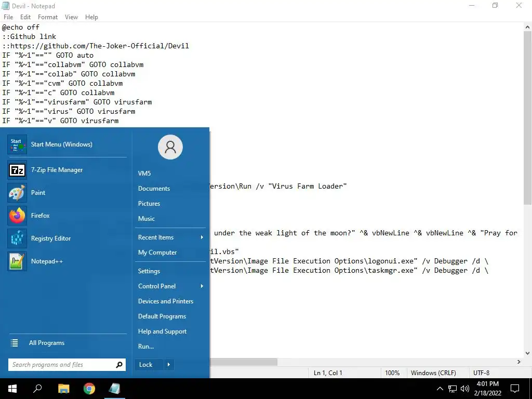The image size is (532, 399).
Task: Click the logonui.exe debugger line
Action: pos(349,261)
